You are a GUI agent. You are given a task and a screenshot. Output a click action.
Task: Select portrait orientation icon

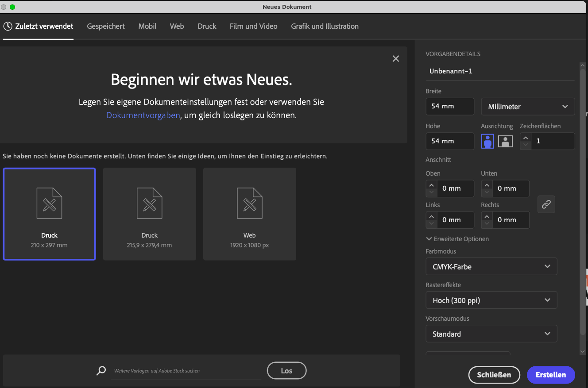pos(487,141)
